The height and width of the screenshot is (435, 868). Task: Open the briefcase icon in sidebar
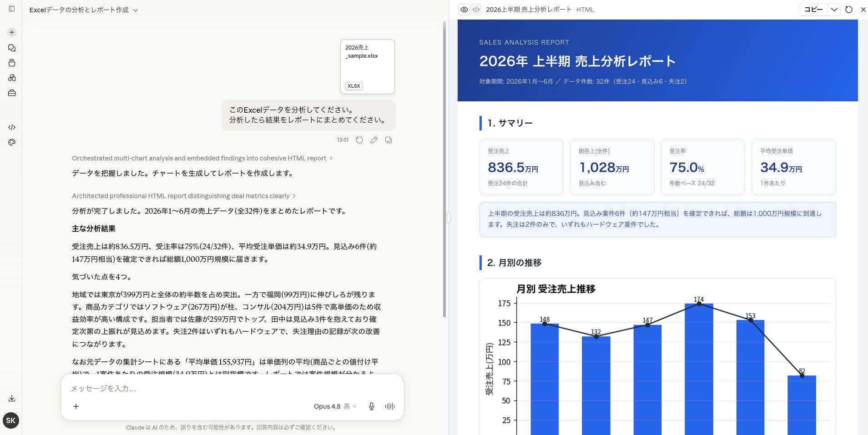(12, 93)
